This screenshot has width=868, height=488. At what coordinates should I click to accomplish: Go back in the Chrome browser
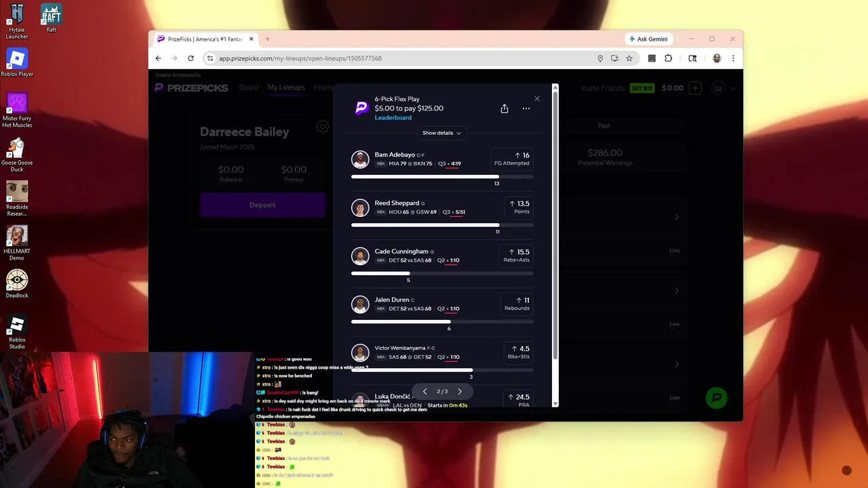coord(158,58)
